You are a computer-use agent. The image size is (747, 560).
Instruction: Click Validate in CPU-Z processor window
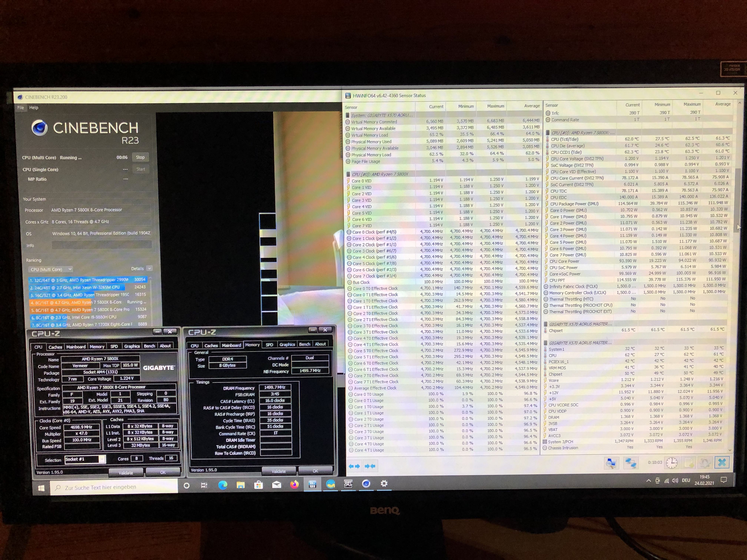pyautogui.click(x=126, y=473)
